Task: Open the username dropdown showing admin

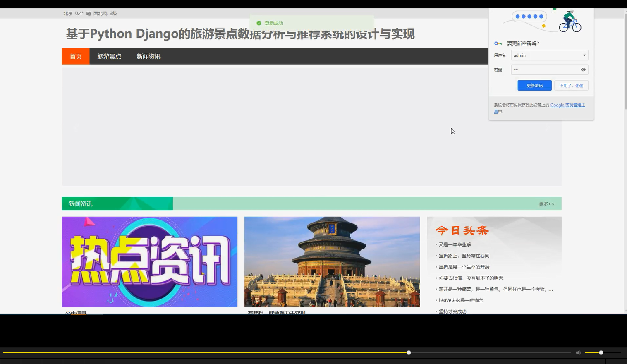Action: click(x=584, y=55)
